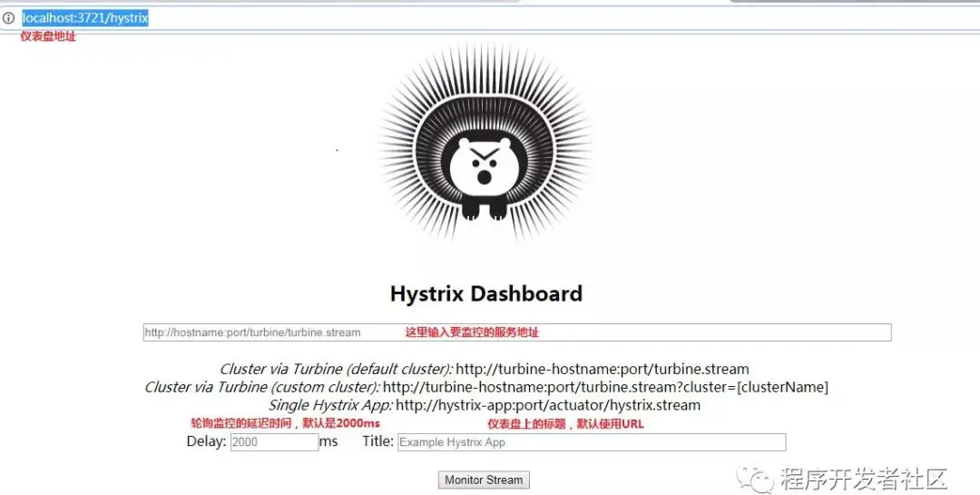980x495 pixels.
Task: Click text http://turbine-hostname:port/turbine.stream
Action: coord(602,370)
